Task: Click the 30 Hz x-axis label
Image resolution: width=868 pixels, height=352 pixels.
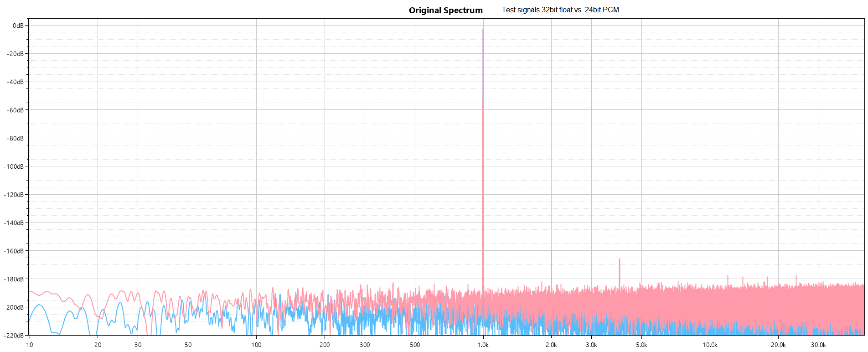Action: coord(138,345)
